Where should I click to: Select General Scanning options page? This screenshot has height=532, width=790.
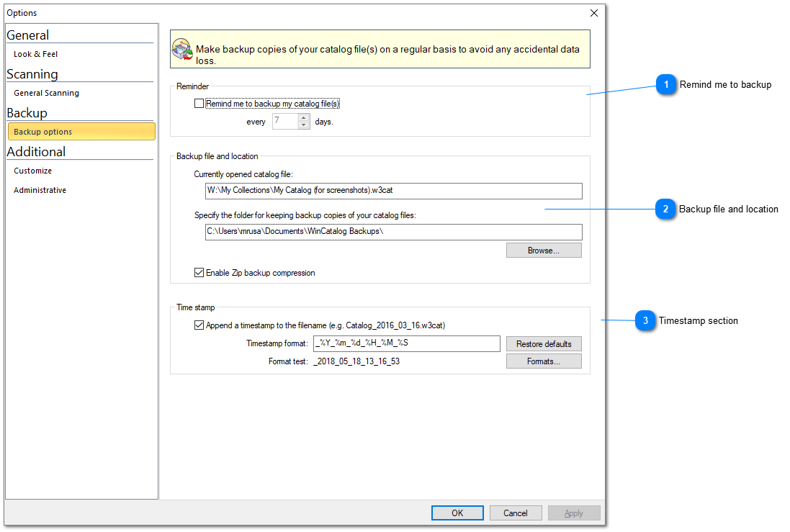46,92
